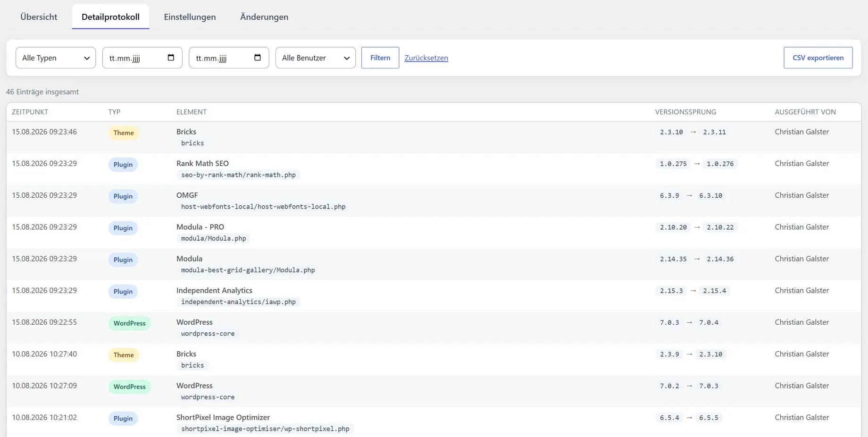Screen dimensions: 868x437
Task: Click timestamp 10.08.2026 10:27:40
Action: [44, 354]
